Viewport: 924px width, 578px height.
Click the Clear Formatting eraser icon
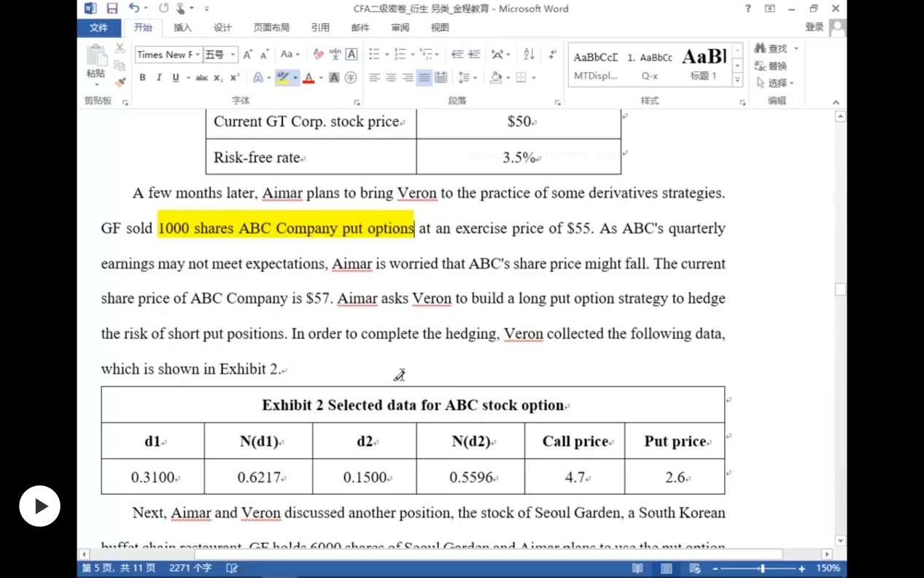tap(318, 54)
